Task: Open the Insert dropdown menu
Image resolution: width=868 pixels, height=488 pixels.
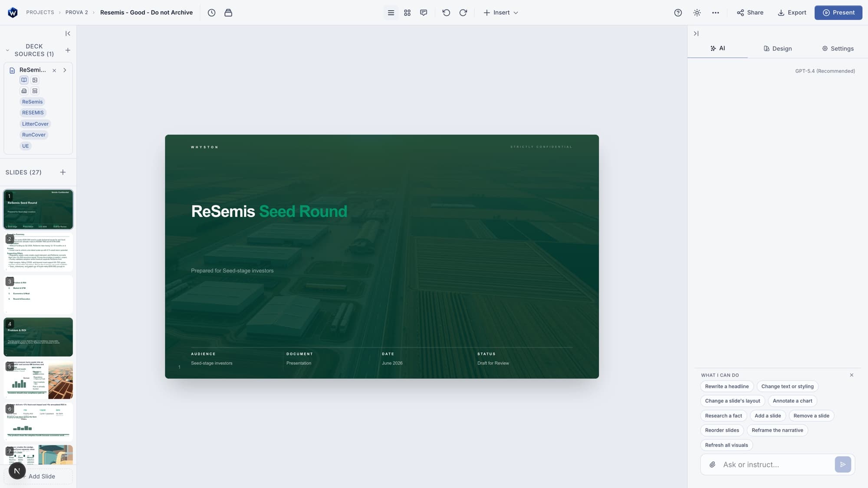Action: pyautogui.click(x=501, y=13)
